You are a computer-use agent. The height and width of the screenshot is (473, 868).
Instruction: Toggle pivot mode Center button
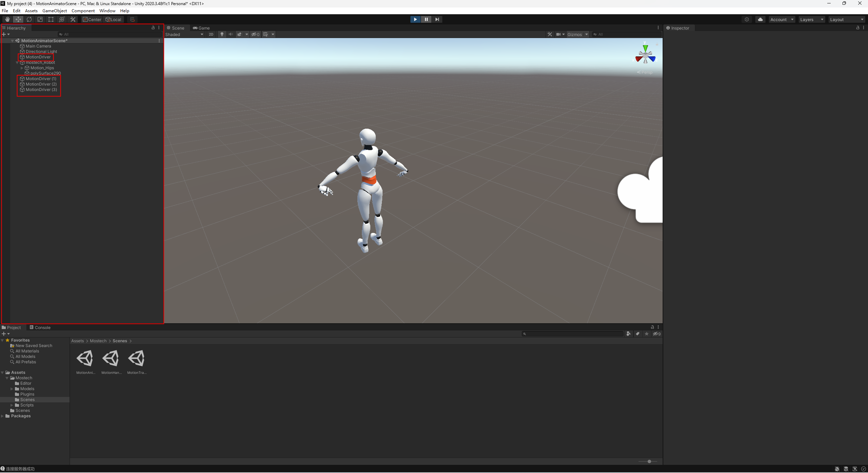pyautogui.click(x=92, y=19)
